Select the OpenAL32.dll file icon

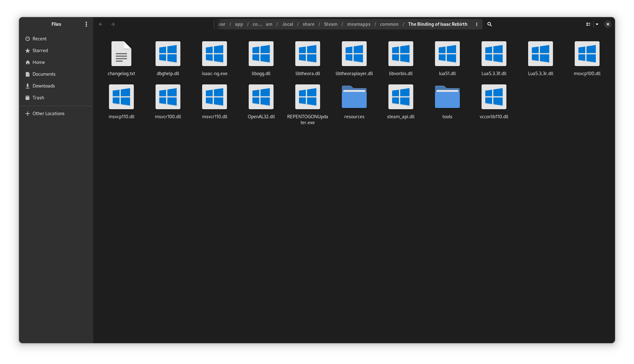pyautogui.click(x=261, y=97)
